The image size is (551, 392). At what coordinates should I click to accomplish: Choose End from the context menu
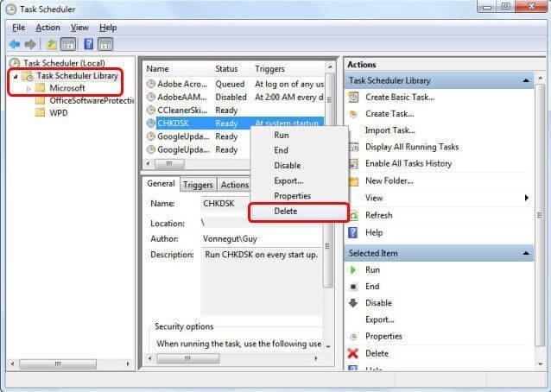300,150
